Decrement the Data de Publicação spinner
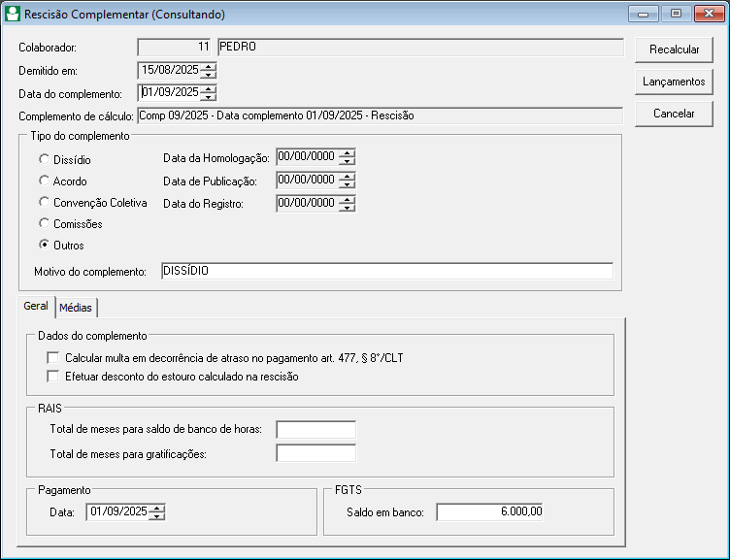Viewport: 730px width, 560px height. [348, 184]
